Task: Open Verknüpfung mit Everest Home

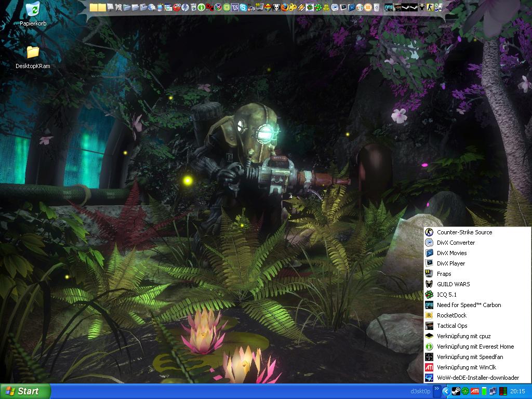Action: click(477, 347)
